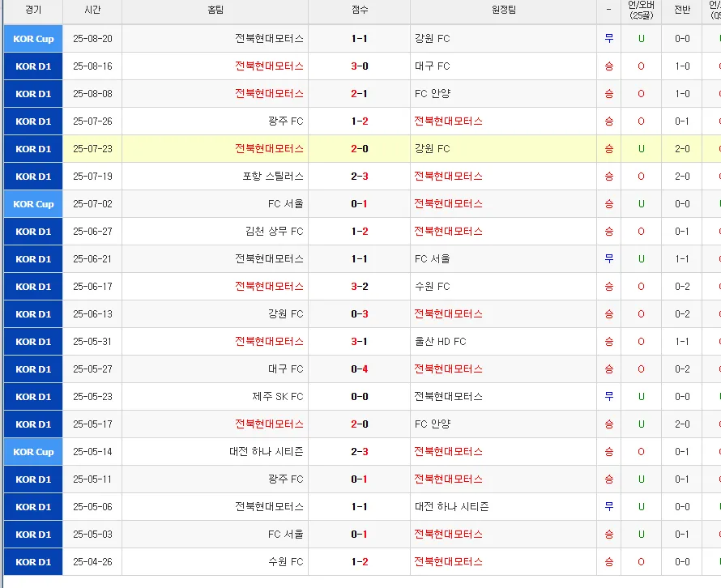Viewport: 721px width, 588px height.
Task: Select the 경기 column header
Action: coord(33,10)
